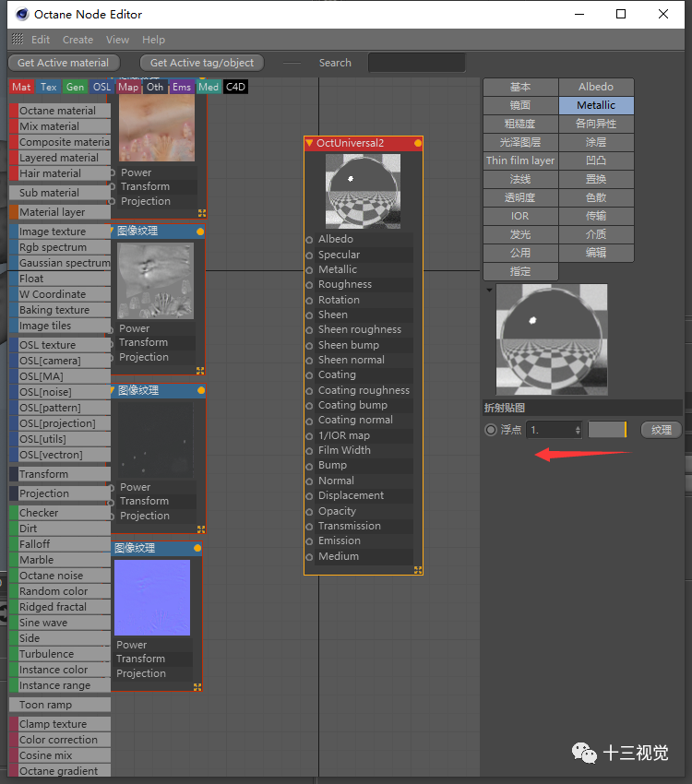The height and width of the screenshot is (784, 692).
Task: Select the 浮点 radio button
Action: pos(491,430)
